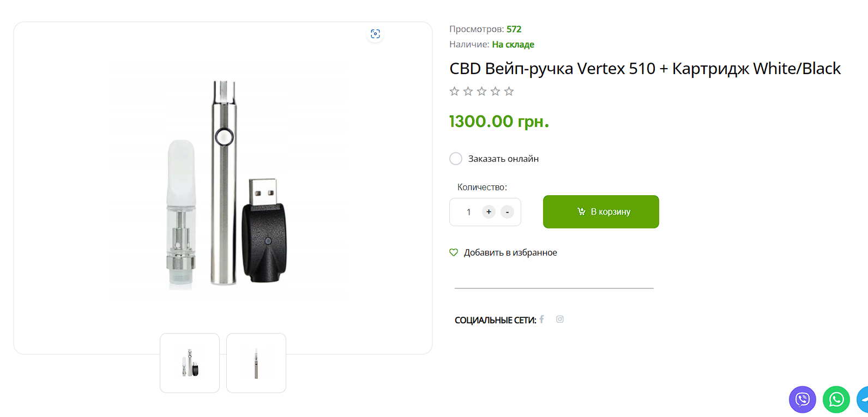Open the Facebook social link

coord(542,319)
